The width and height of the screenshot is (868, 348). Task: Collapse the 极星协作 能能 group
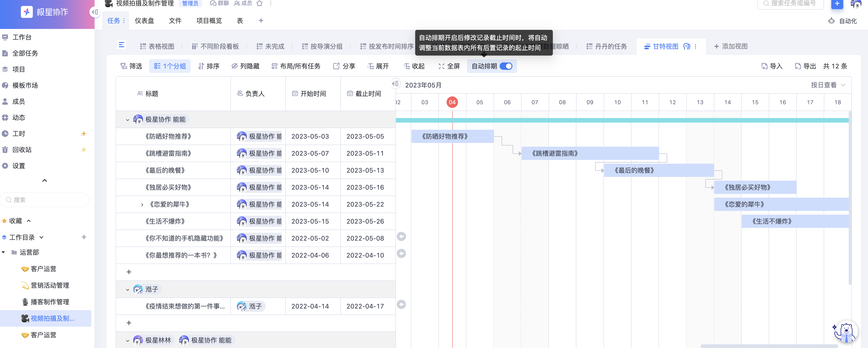127,120
